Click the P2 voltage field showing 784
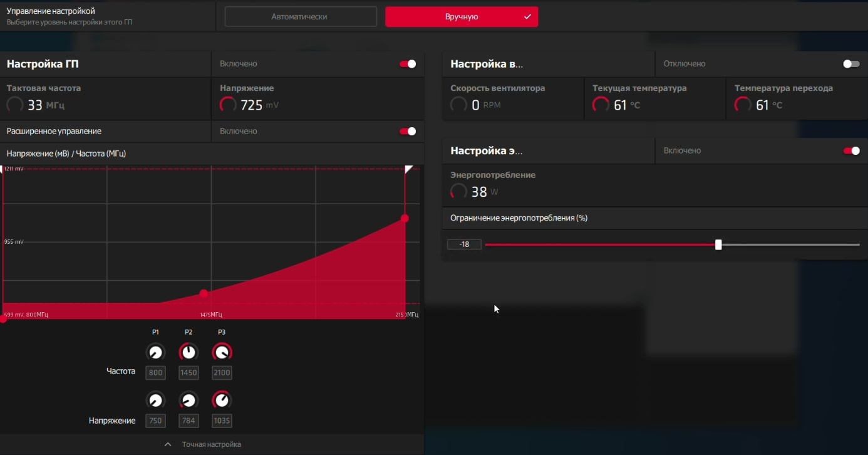The image size is (868, 455). [189, 421]
